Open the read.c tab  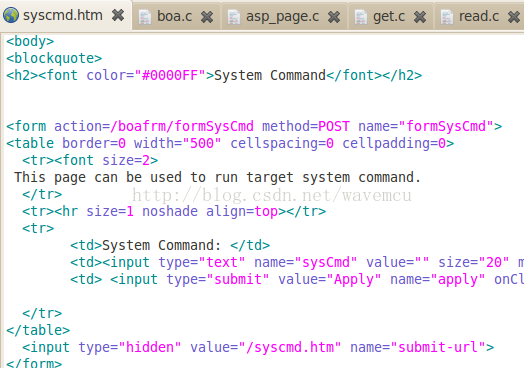coord(479,16)
